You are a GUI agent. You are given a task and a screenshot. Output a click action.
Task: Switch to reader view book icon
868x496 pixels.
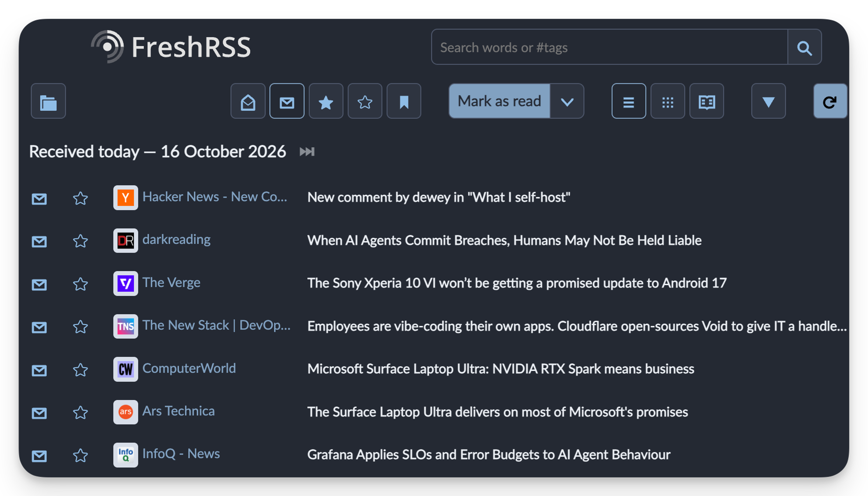[707, 101]
